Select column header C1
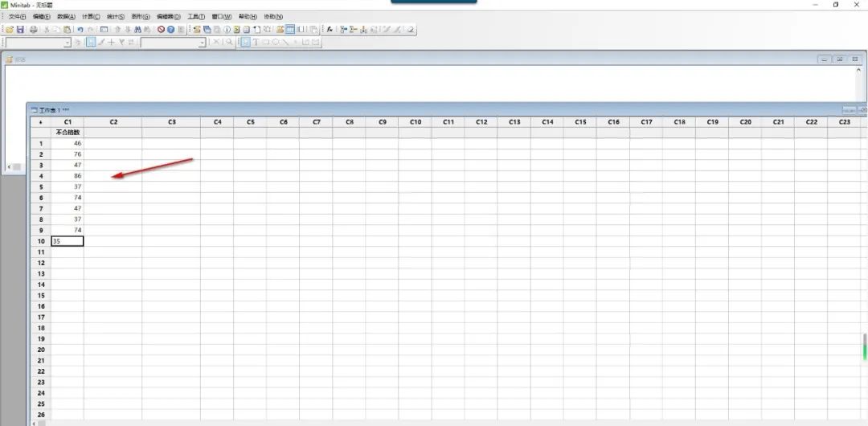Image resolution: width=868 pixels, height=426 pixels. click(68, 122)
